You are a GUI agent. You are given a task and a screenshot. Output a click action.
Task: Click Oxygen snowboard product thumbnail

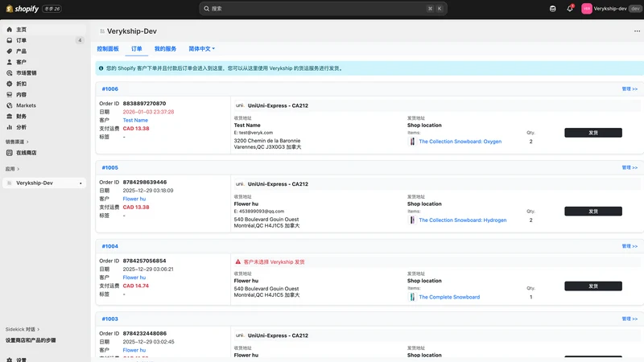click(412, 142)
